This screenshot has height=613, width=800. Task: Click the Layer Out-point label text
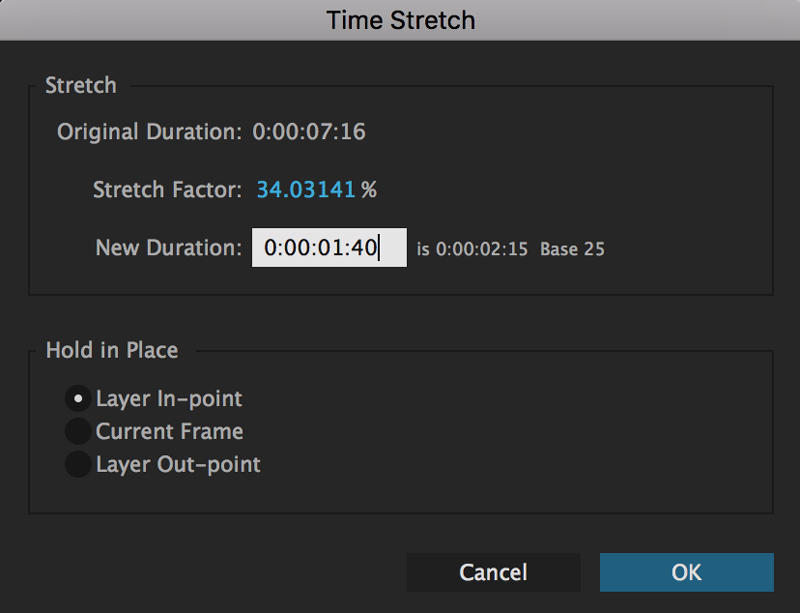pos(178,464)
